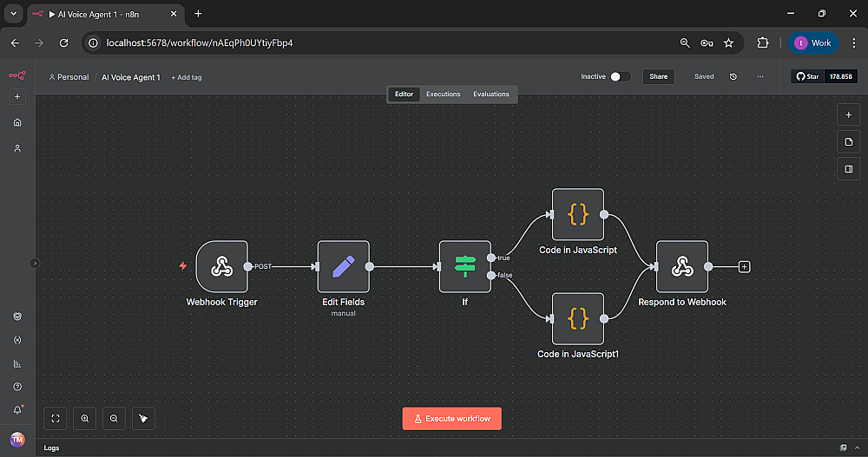Screen dimensions: 868x457
Task: Switch to the Executions tab
Action: pyautogui.click(x=443, y=95)
